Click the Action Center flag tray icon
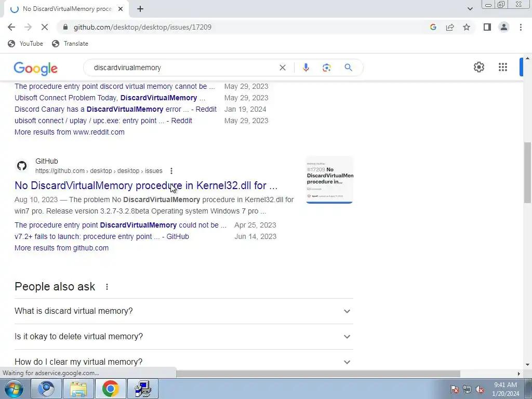The width and height of the screenshot is (532, 399). (455, 390)
